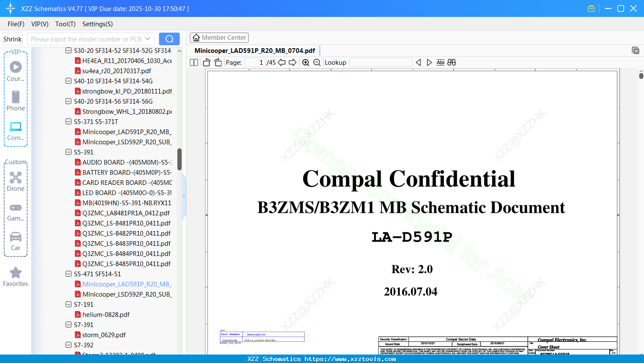The height and width of the screenshot is (363, 644).
Task: Open storm_0629.pdf
Action: [x=101, y=335]
